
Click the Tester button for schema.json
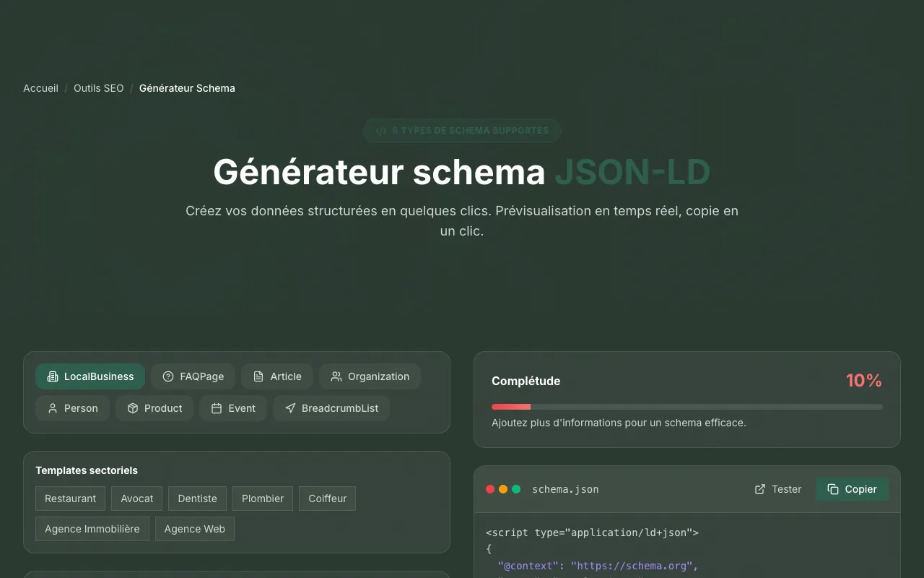[x=778, y=489]
